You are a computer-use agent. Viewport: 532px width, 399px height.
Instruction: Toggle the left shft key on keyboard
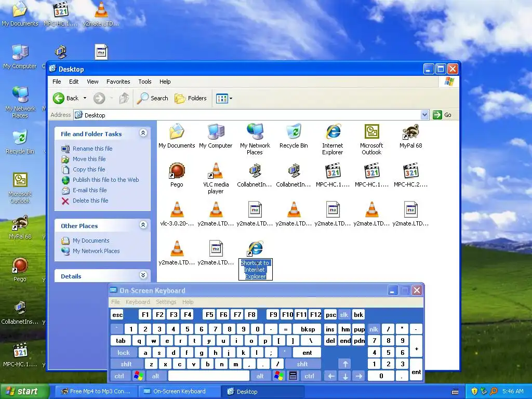pos(126,364)
